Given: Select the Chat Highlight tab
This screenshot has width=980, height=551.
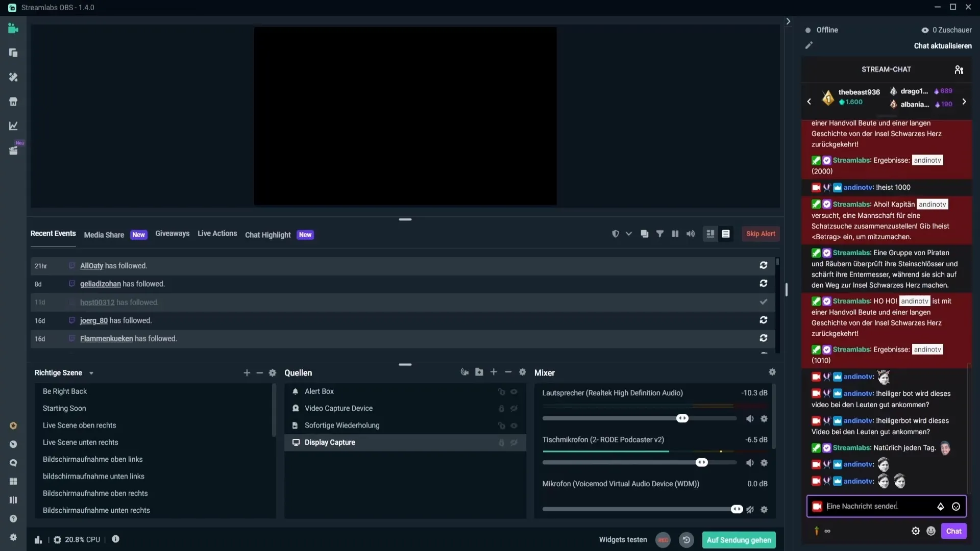Looking at the screenshot, I should 267,234.
